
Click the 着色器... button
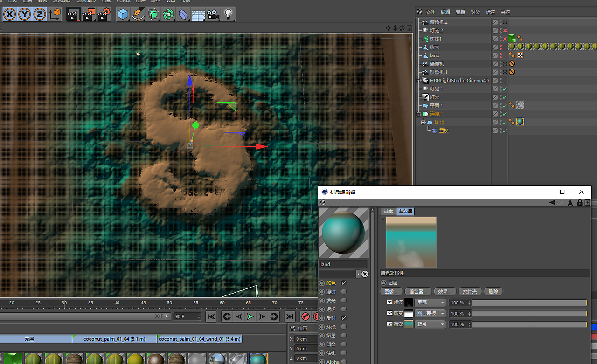coord(418,292)
